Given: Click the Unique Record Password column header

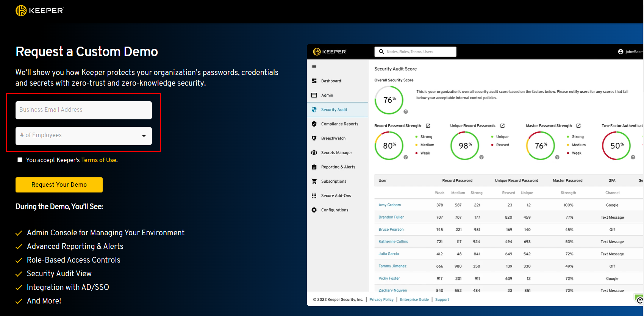Looking at the screenshot, I should pos(516,180).
